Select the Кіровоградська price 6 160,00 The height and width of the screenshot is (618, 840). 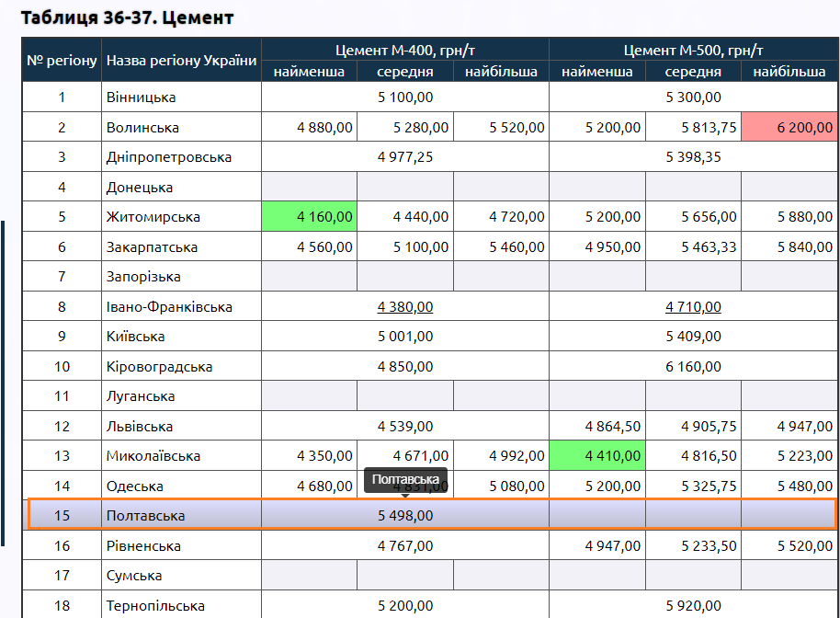point(693,367)
